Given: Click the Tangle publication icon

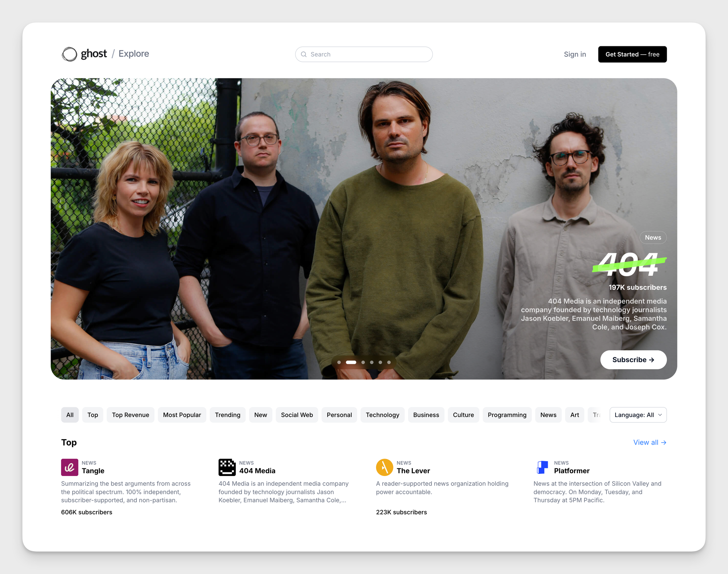Looking at the screenshot, I should 70,467.
